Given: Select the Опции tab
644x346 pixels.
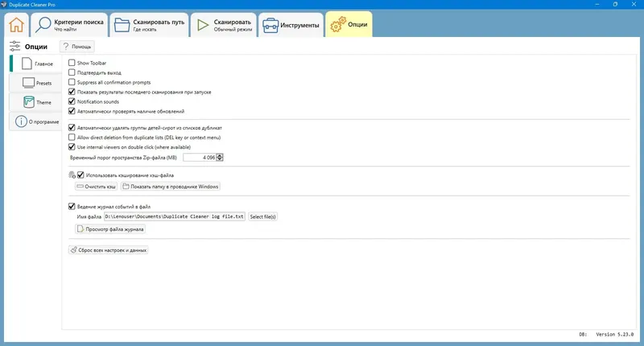Looking at the screenshot, I should point(349,25).
